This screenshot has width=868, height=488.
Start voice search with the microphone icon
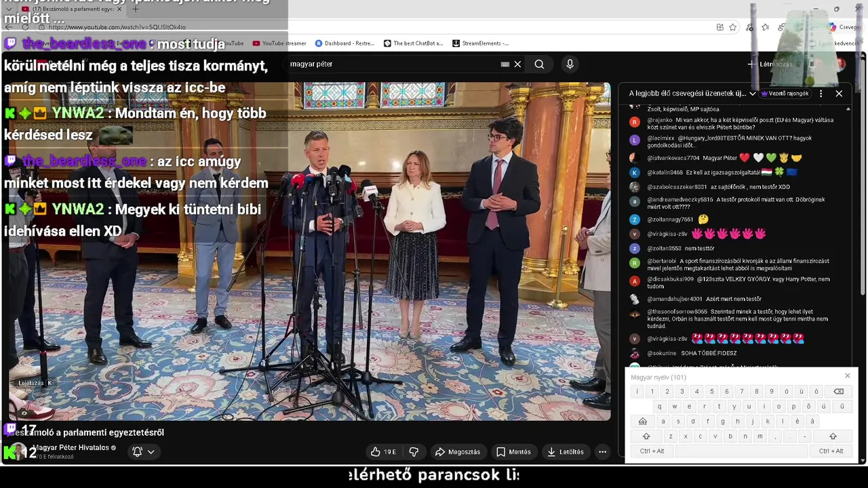pos(570,64)
